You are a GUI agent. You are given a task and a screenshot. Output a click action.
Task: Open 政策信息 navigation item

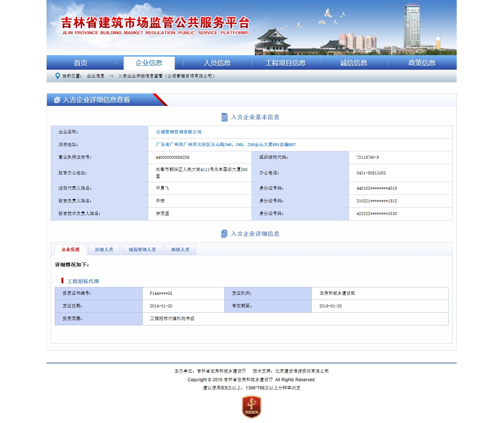point(422,63)
